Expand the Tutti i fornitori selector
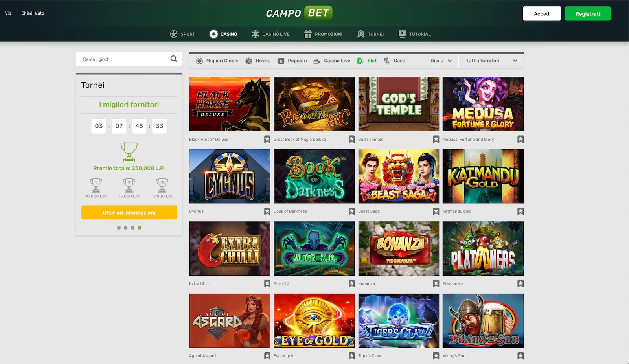The width and height of the screenshot is (629, 364). (491, 61)
